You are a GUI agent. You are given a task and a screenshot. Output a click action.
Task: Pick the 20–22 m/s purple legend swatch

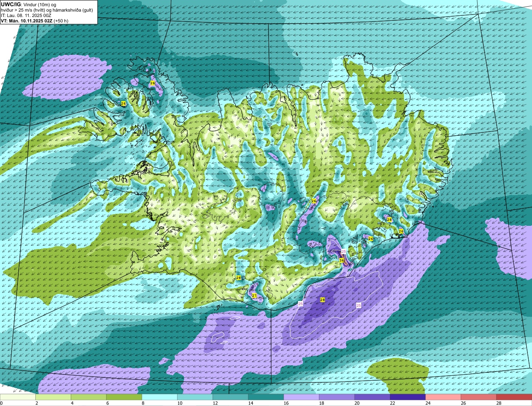[372, 397]
